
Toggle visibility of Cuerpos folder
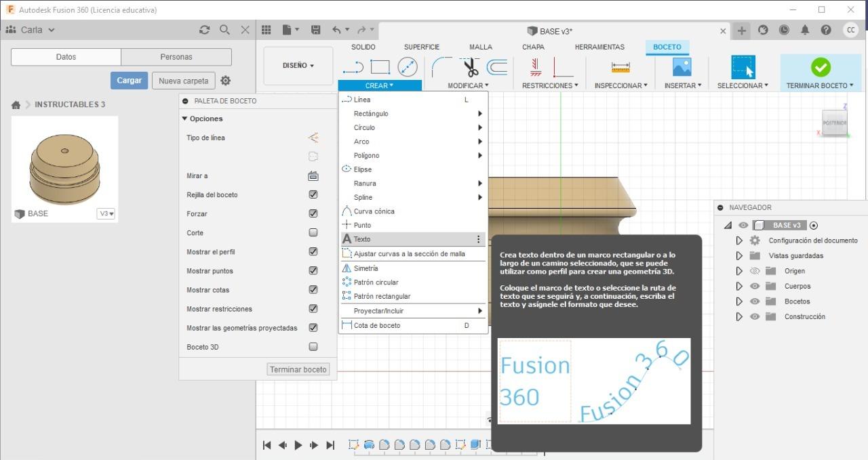pos(755,286)
